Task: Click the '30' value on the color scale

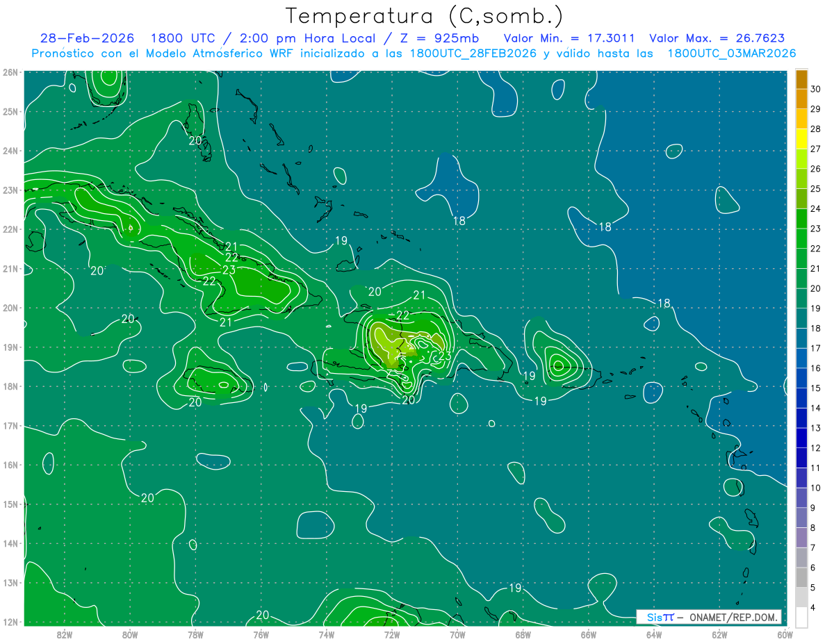Action: point(815,89)
